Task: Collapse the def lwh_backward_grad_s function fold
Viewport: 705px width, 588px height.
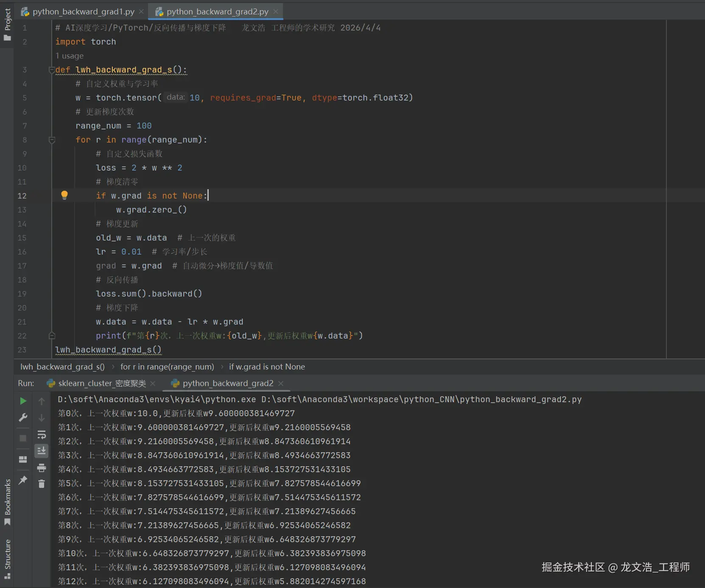Action: coord(52,70)
